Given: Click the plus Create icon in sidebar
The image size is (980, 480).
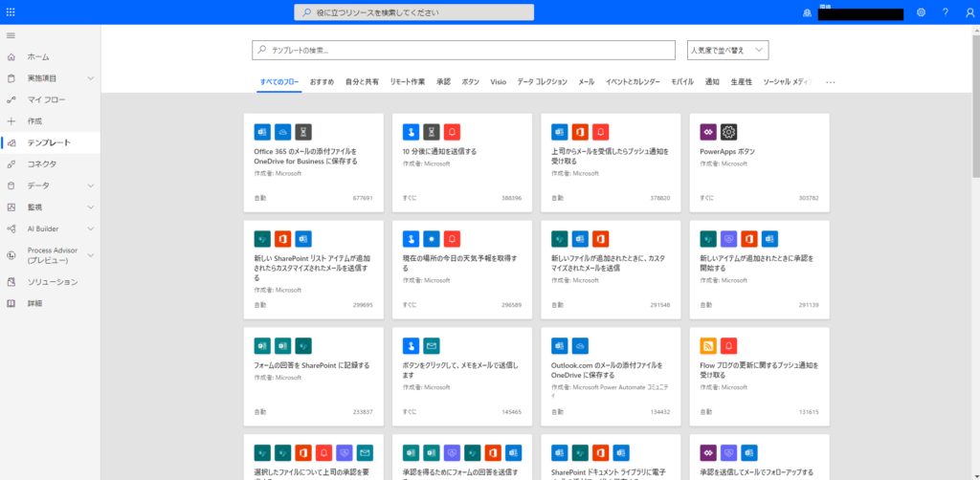Looking at the screenshot, I should click(11, 121).
